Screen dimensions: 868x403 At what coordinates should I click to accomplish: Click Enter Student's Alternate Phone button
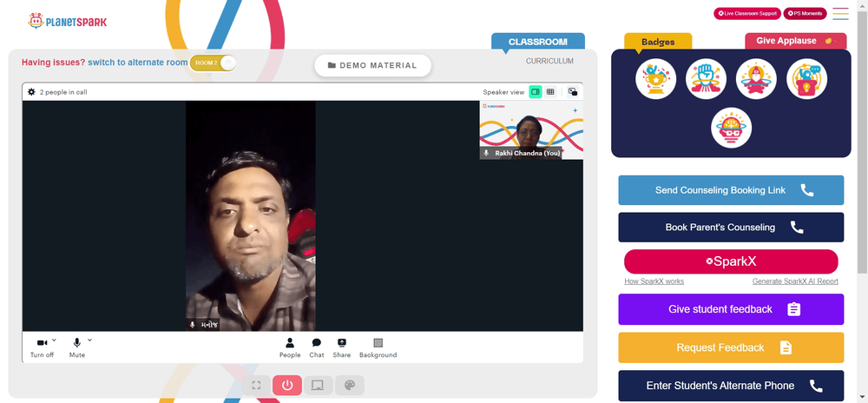731,386
